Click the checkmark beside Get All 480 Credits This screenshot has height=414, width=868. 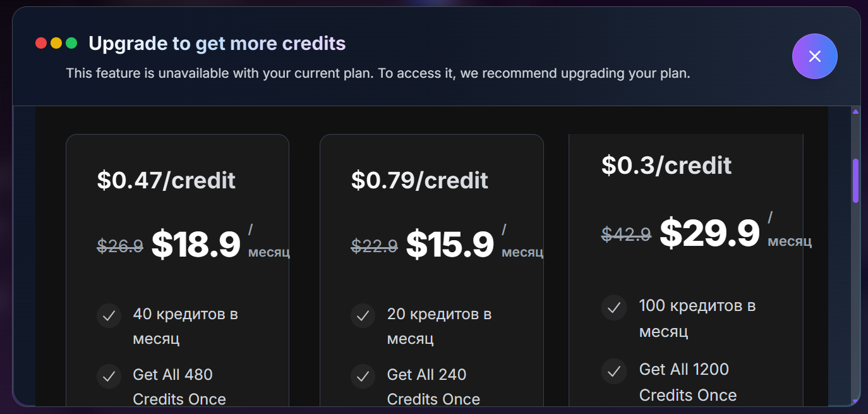(x=109, y=376)
